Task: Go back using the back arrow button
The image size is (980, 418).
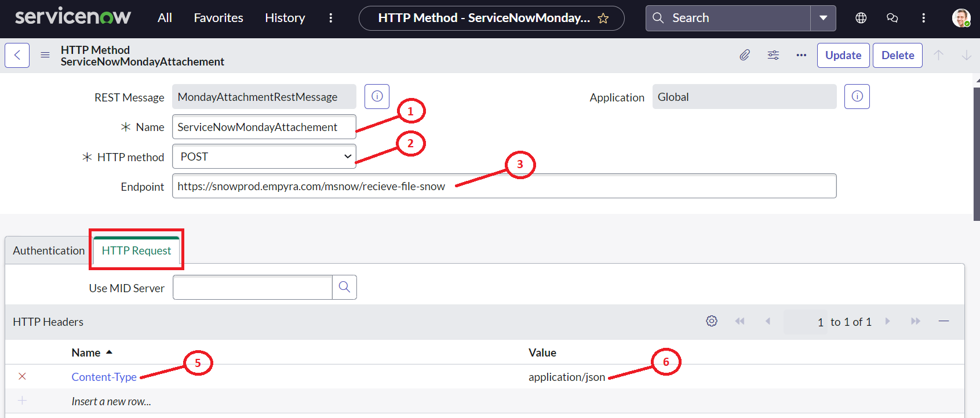Action: (x=17, y=55)
